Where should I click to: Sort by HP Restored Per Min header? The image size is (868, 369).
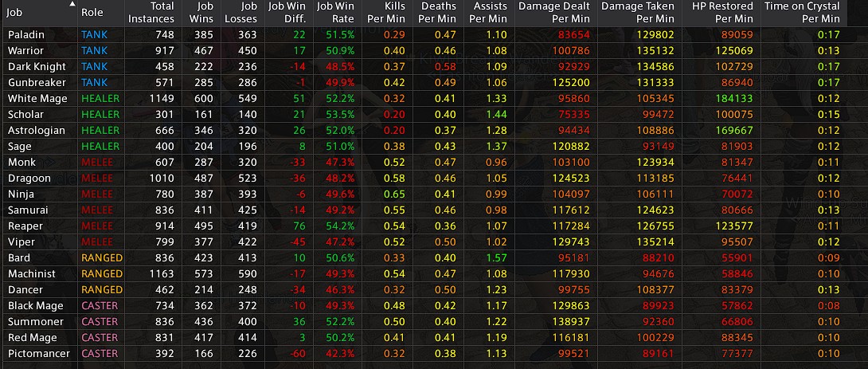(x=722, y=12)
